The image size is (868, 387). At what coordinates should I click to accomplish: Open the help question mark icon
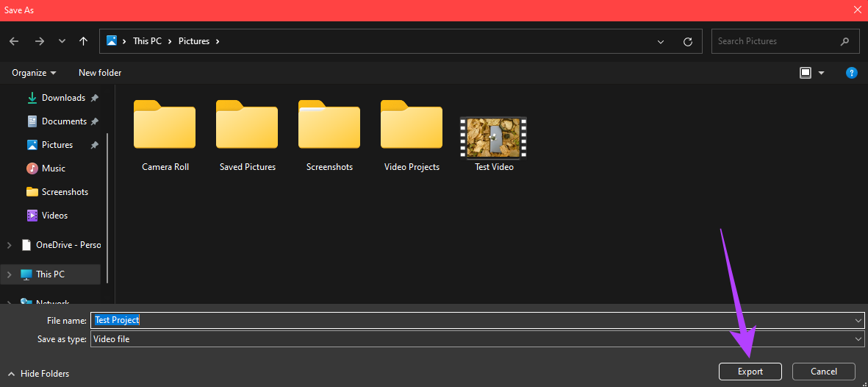click(852, 73)
